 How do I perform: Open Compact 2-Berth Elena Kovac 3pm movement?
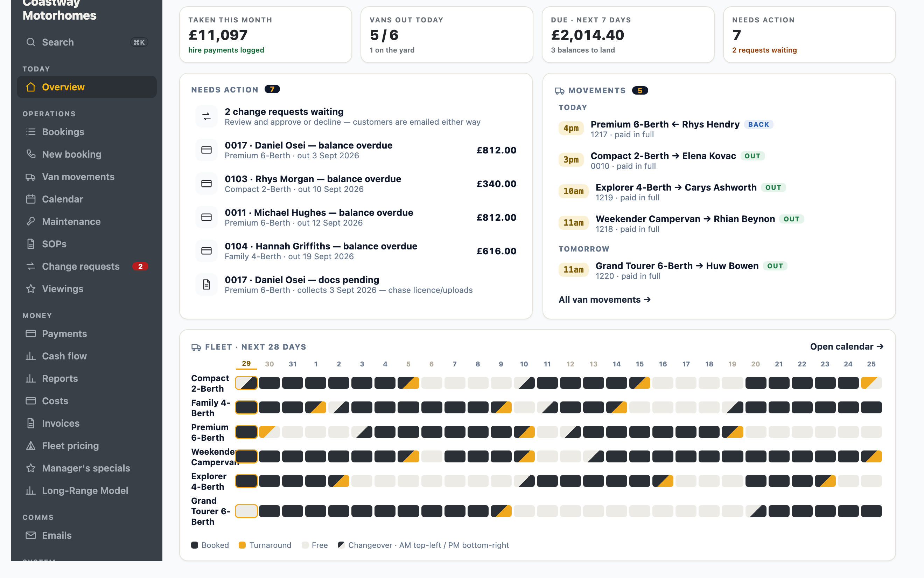pos(719,160)
